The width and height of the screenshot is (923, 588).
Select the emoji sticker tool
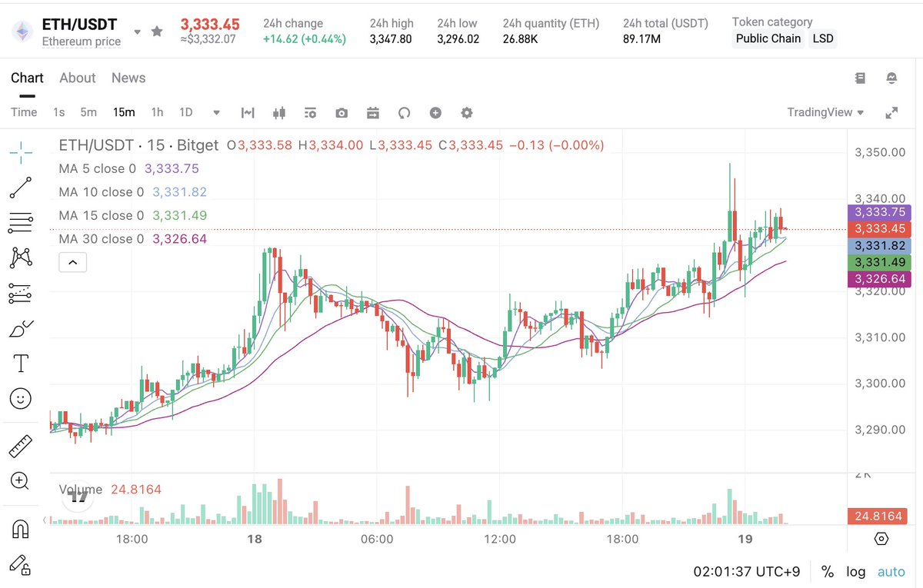coord(20,398)
